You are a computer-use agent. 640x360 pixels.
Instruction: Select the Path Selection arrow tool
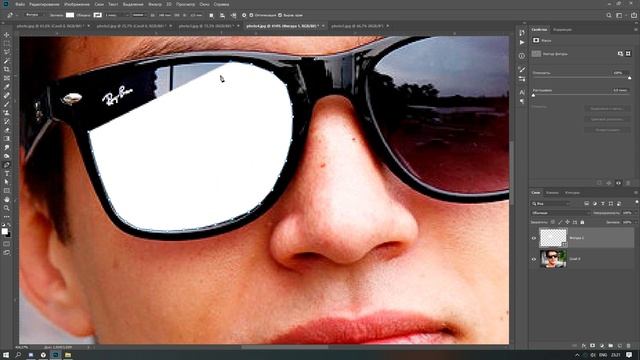(7, 182)
